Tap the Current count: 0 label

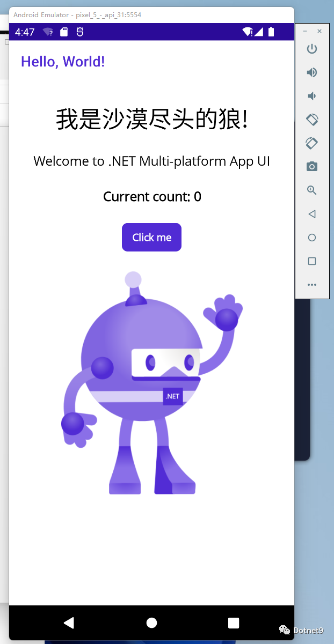pos(152,197)
